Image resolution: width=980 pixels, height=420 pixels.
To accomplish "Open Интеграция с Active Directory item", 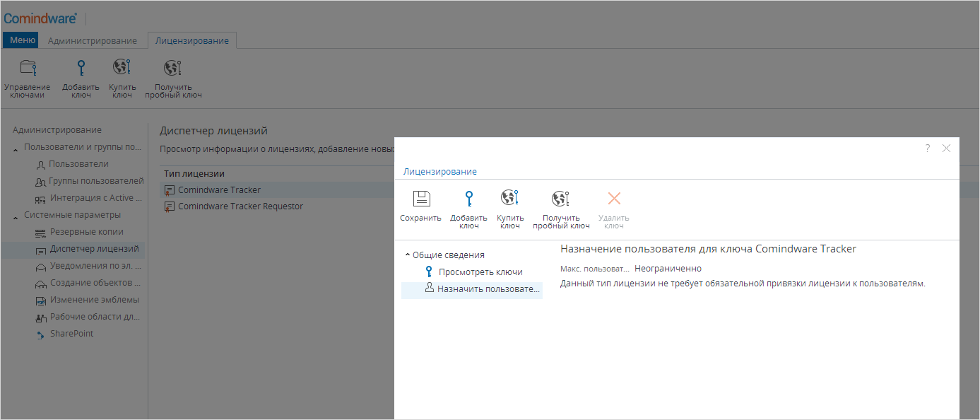I will pos(95,197).
